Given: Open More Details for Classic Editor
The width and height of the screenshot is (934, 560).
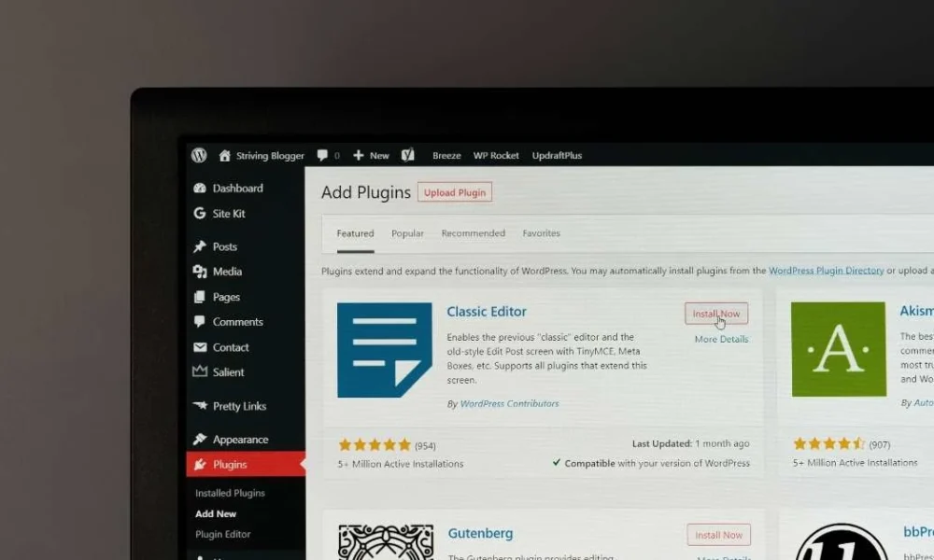Looking at the screenshot, I should coord(721,339).
